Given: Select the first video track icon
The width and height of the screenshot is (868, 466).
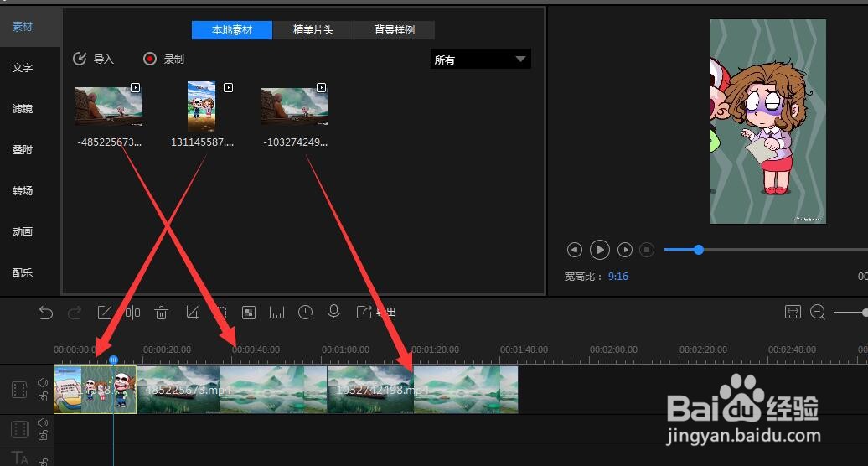Looking at the screenshot, I should point(19,390).
